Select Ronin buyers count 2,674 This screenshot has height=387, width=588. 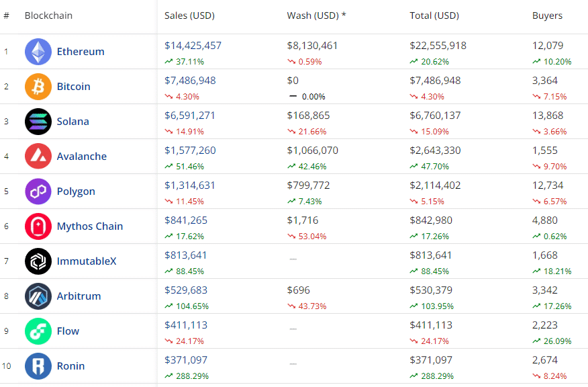pyautogui.click(x=545, y=359)
